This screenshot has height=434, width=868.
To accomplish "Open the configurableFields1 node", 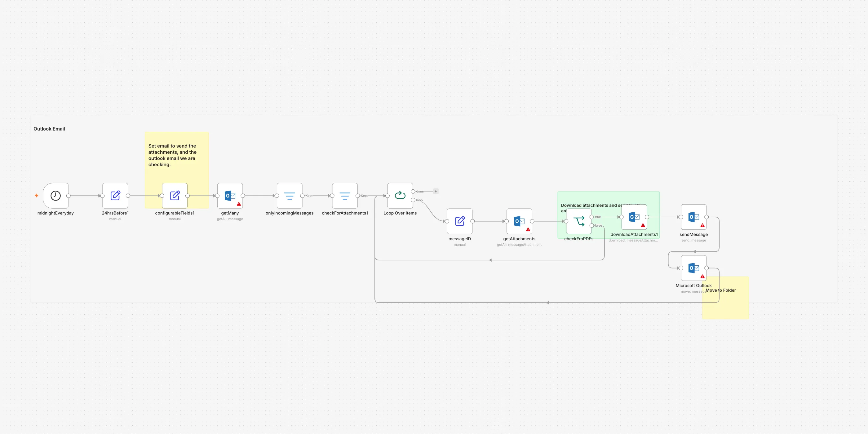I will pos(175,195).
